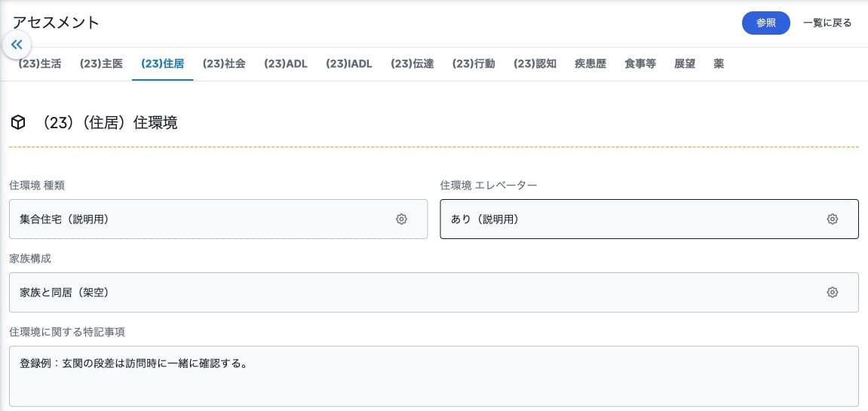Open the 住環境 種類 dropdown showing 集合住宅
Viewport: 868px width, 411px height.
[x=218, y=219]
